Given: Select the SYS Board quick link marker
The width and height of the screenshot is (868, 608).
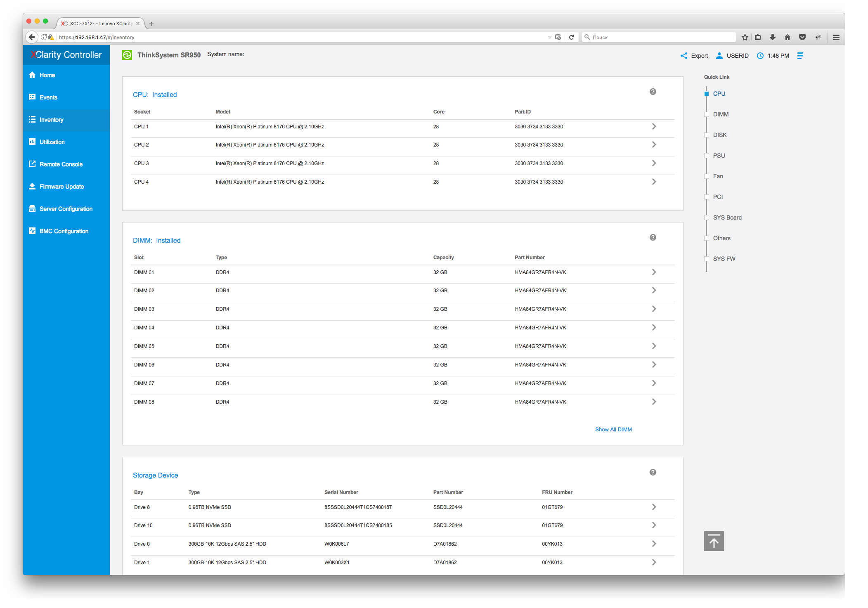Looking at the screenshot, I should pos(707,218).
